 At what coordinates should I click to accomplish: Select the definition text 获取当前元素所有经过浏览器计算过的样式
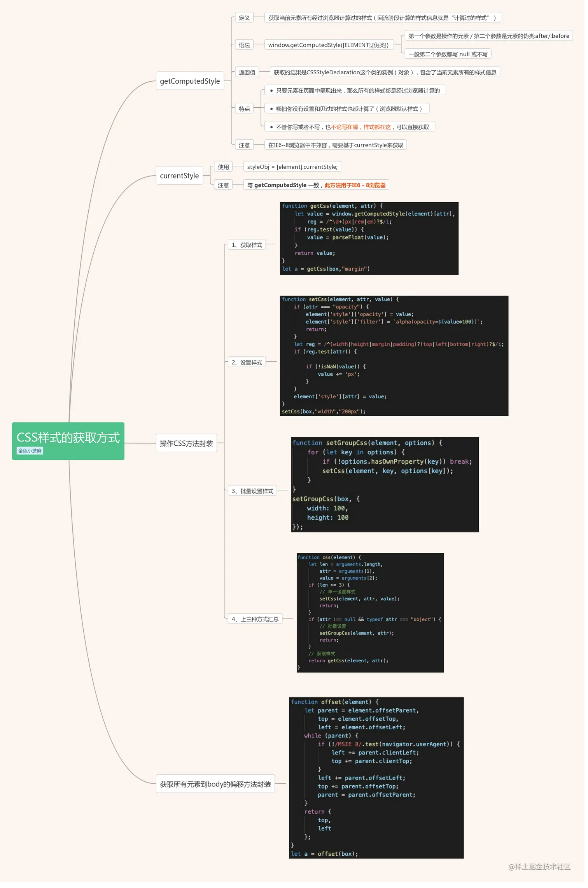(385, 18)
